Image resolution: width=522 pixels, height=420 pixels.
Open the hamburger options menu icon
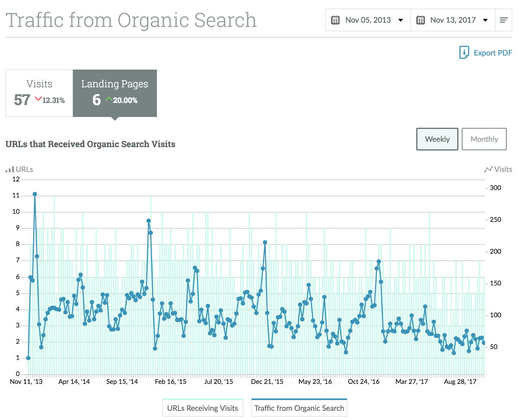(x=504, y=20)
